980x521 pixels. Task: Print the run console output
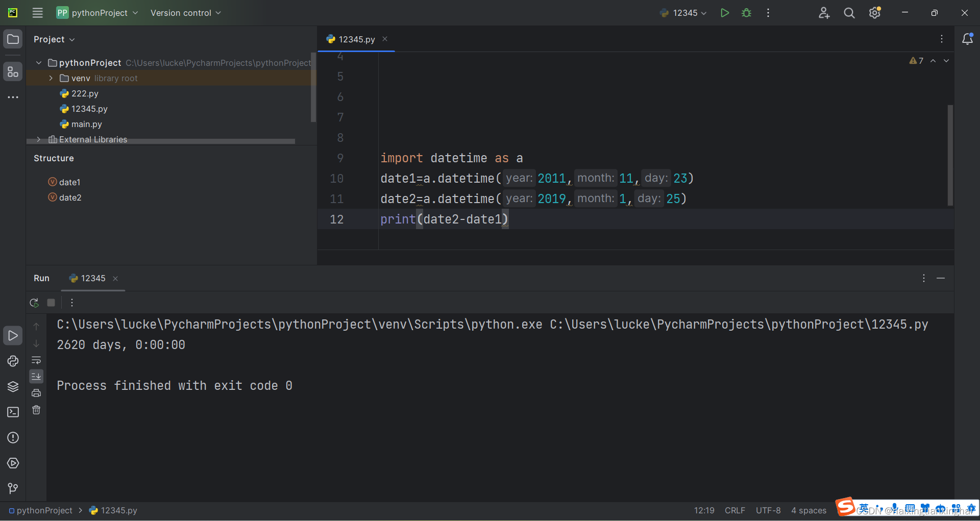pos(36,393)
